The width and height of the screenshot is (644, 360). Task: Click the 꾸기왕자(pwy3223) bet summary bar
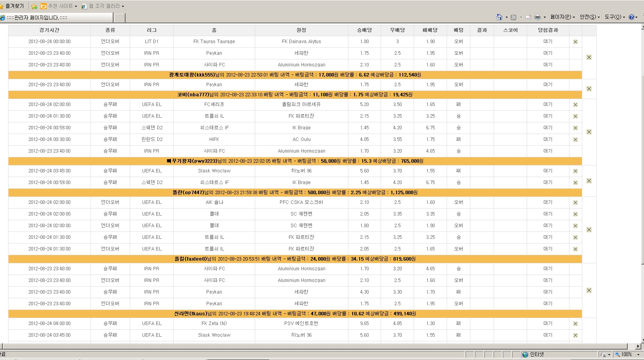(295, 161)
